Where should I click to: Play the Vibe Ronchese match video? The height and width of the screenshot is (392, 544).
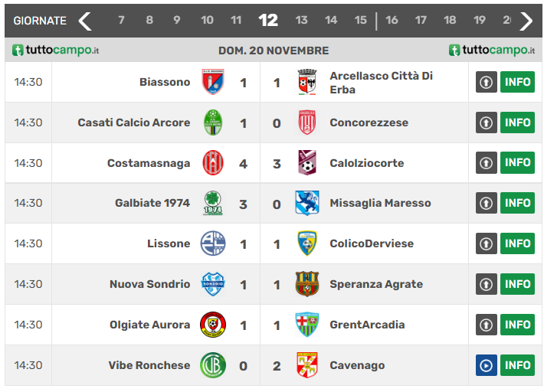tap(486, 365)
